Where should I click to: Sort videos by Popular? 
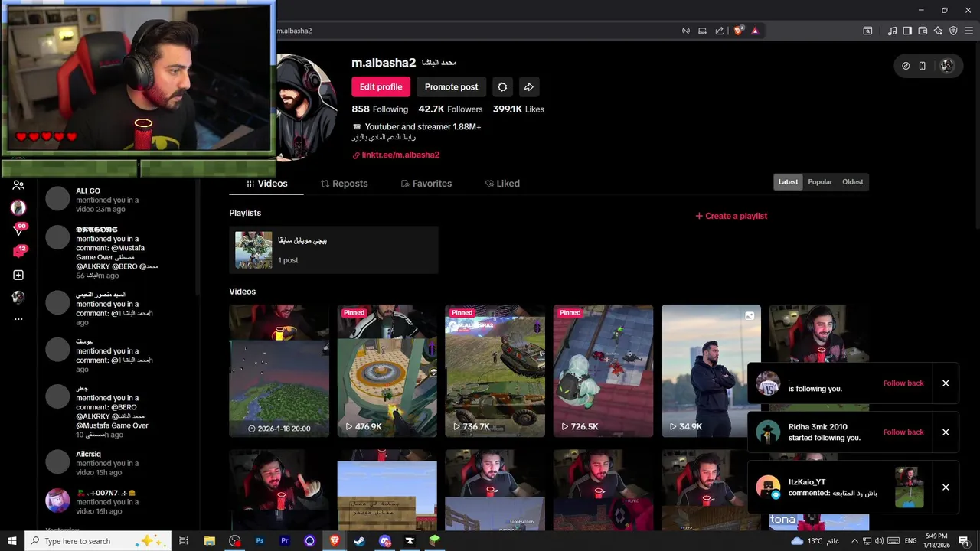pos(820,182)
